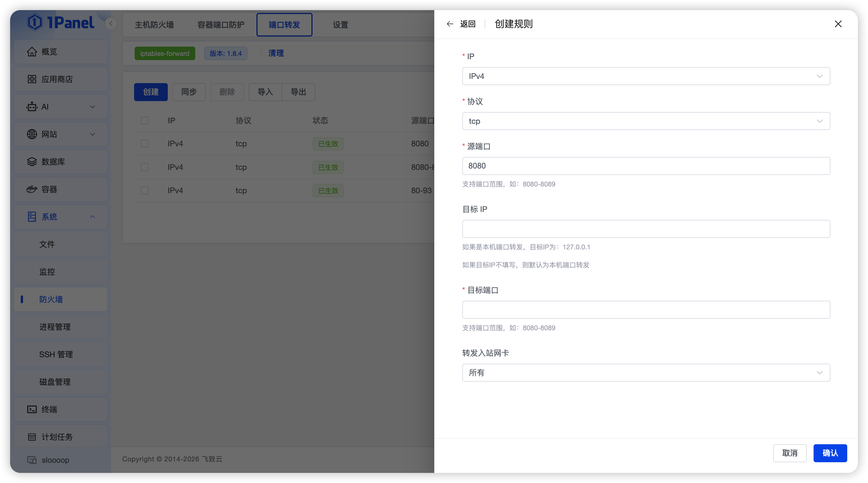This screenshot has height=483, width=868.
Task: Open the IP dropdown showing IPv4
Action: coord(646,76)
